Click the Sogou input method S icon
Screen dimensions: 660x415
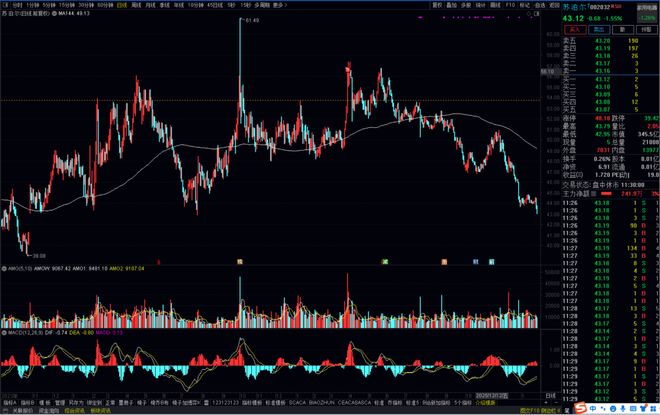click(x=579, y=407)
